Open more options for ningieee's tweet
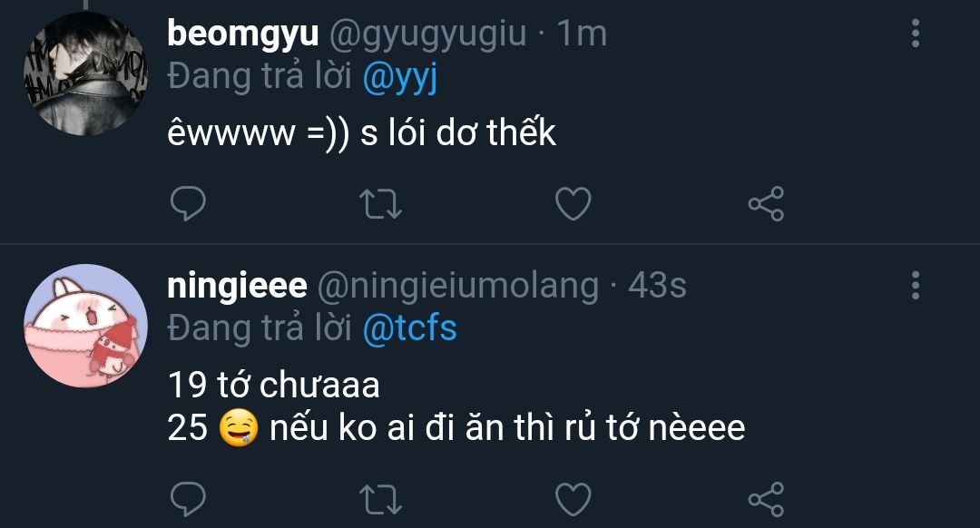This screenshot has width=980, height=528. [915, 285]
